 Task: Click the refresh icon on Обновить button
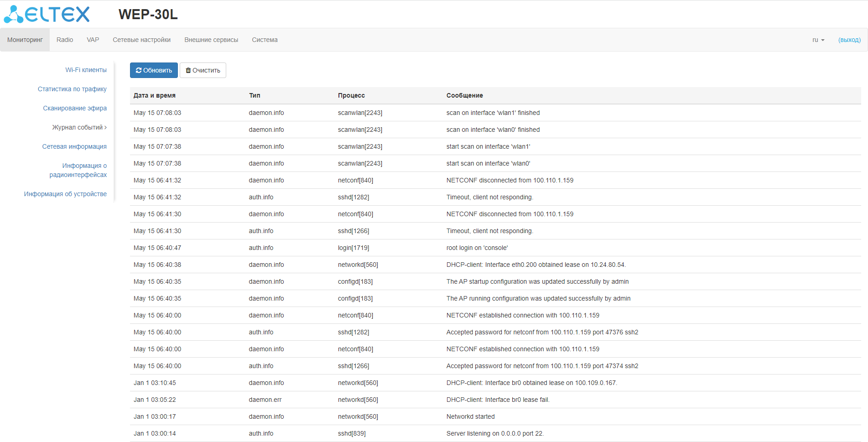(x=139, y=70)
